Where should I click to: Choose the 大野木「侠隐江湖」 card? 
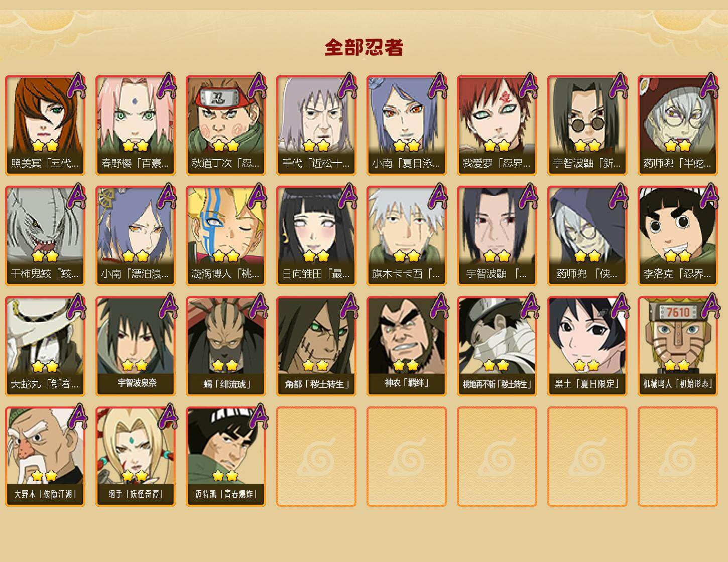(45, 457)
